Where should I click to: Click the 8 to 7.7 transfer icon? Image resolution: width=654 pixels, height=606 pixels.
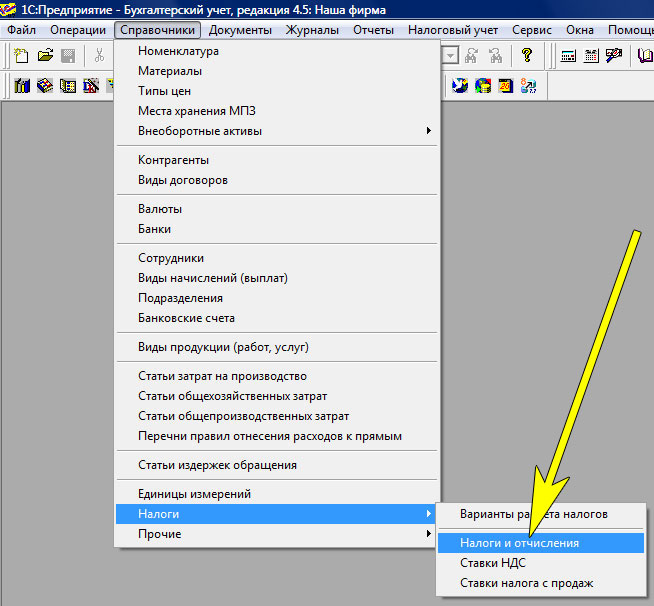pyautogui.click(x=528, y=86)
